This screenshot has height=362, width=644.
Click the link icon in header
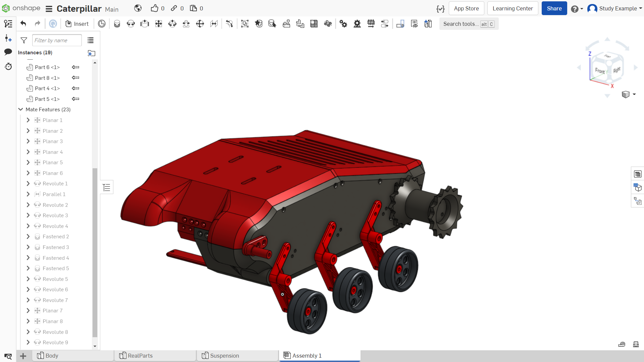174,8
